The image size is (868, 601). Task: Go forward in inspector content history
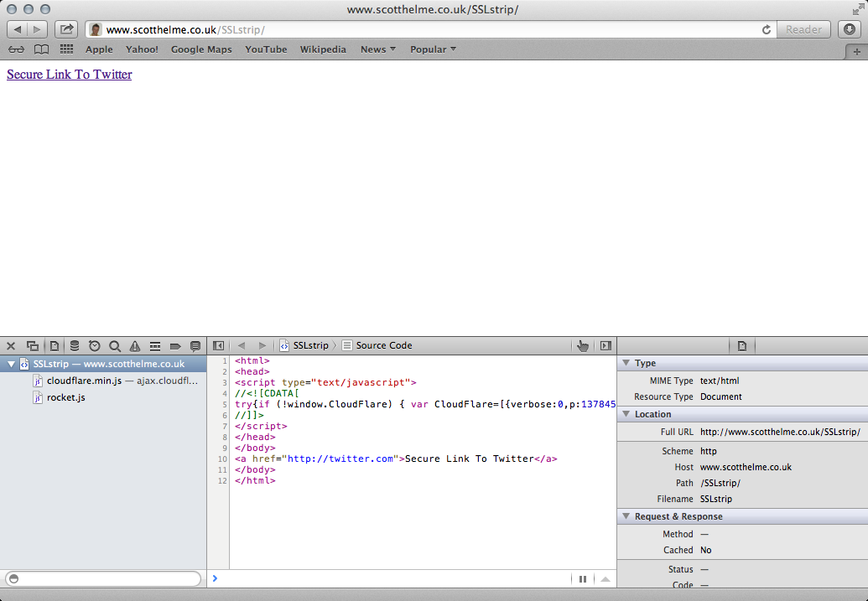coord(262,346)
